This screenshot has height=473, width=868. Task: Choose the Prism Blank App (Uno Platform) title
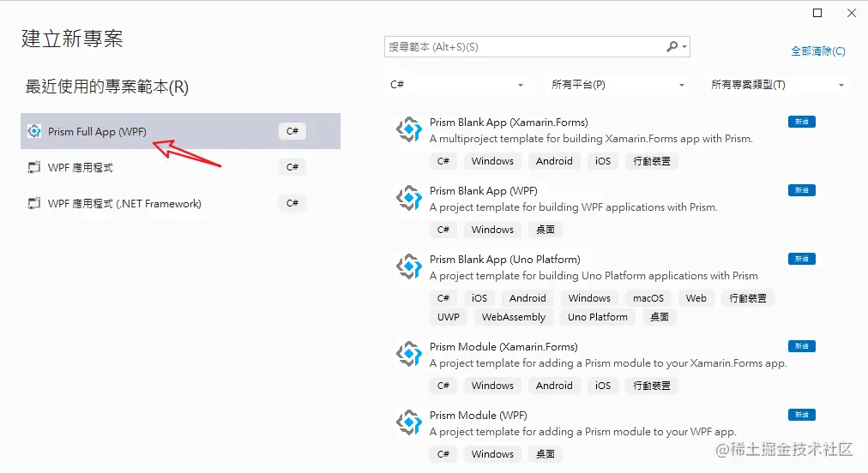505,260
